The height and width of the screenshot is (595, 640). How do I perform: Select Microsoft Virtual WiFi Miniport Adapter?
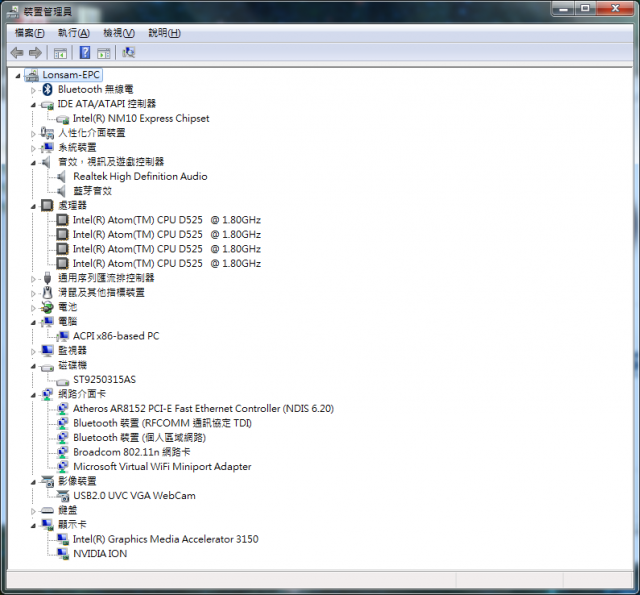162,467
